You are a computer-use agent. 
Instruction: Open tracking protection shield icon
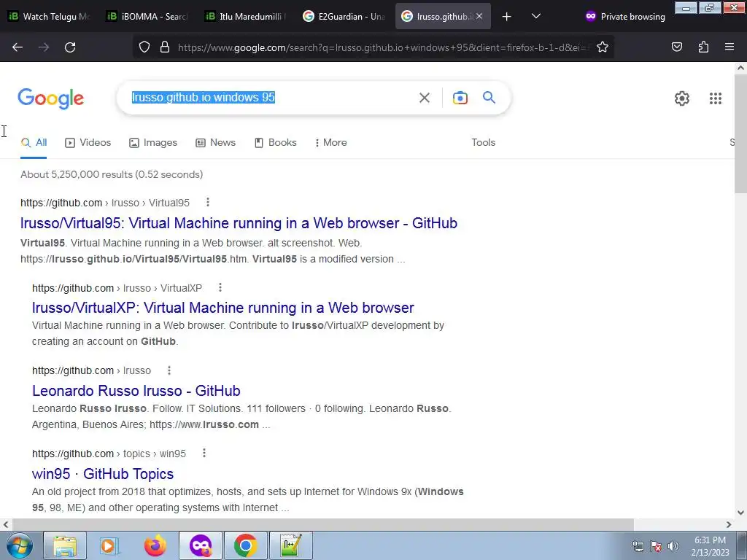coord(144,47)
